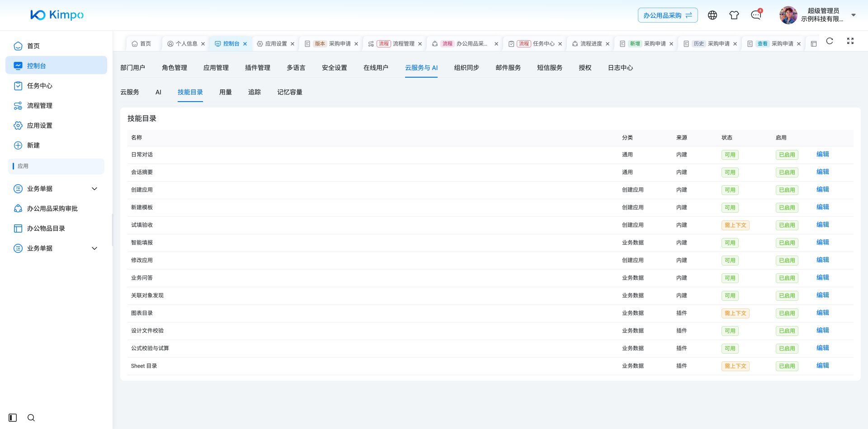The width and height of the screenshot is (868, 429).
Task: Open the 用量 sub-tab
Action: (226, 92)
